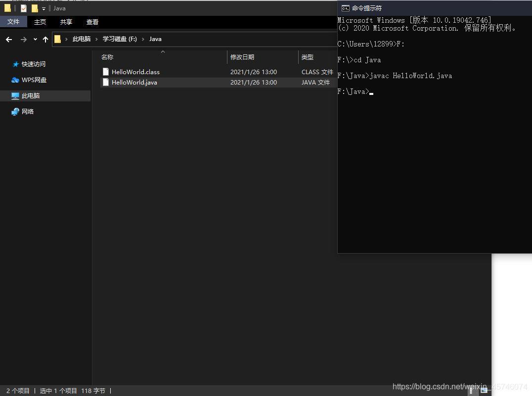Viewport: 532px width, 396px height.
Task: Switch to the 共享 ribbon tab
Action: [66, 22]
